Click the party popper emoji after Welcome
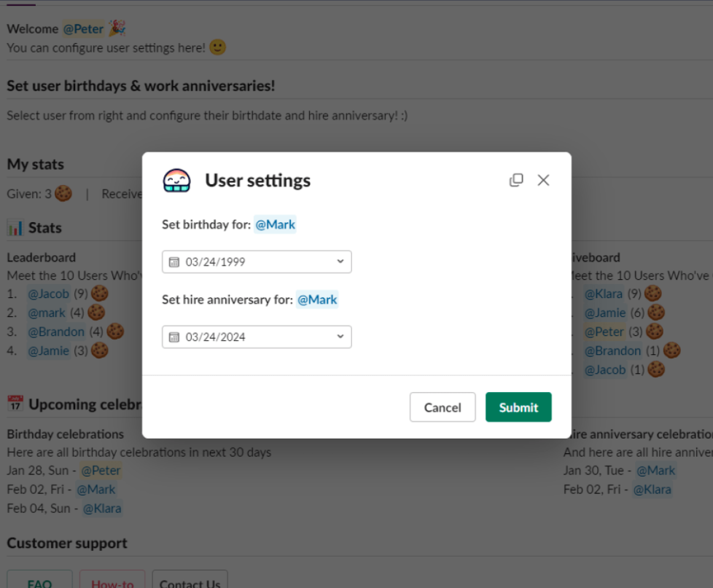The height and width of the screenshot is (588, 713). (x=117, y=28)
